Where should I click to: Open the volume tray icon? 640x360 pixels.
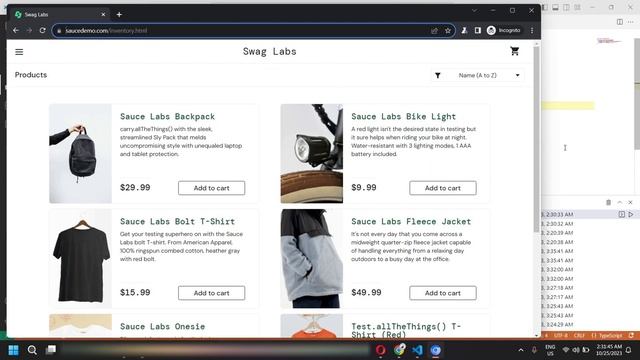[576, 350]
